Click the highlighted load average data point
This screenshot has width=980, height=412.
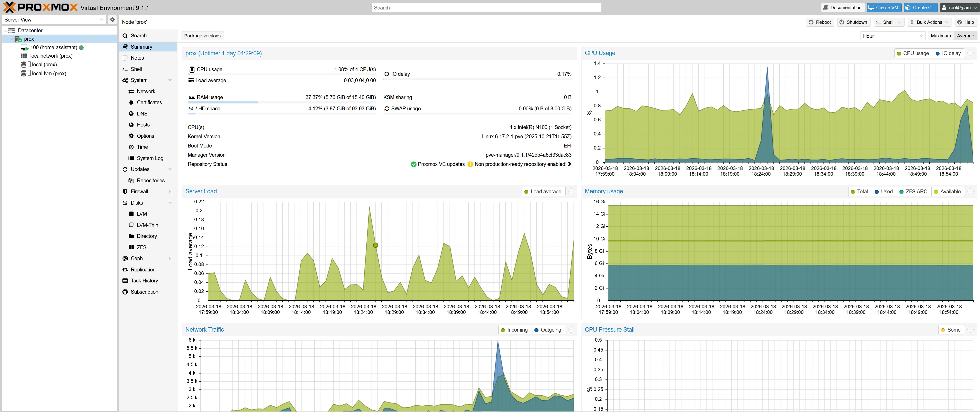coord(376,245)
